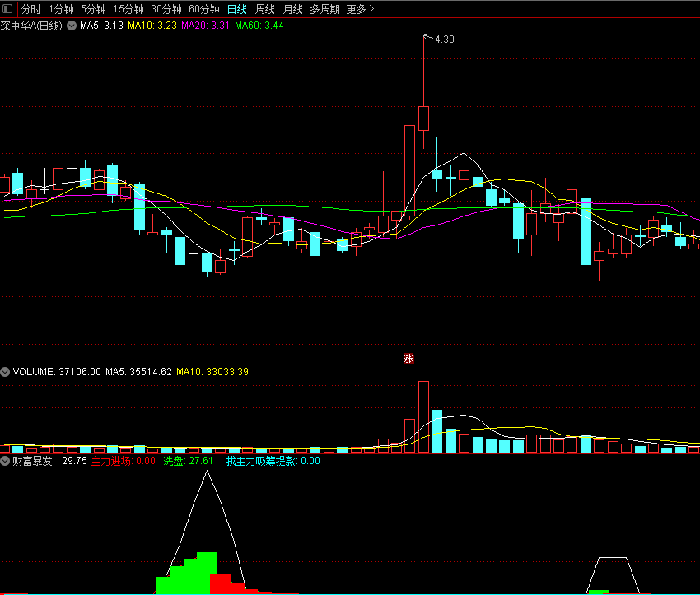Screen dimensions: 700x595
Task: Click the tallest red volume bar
Action: pos(423,417)
